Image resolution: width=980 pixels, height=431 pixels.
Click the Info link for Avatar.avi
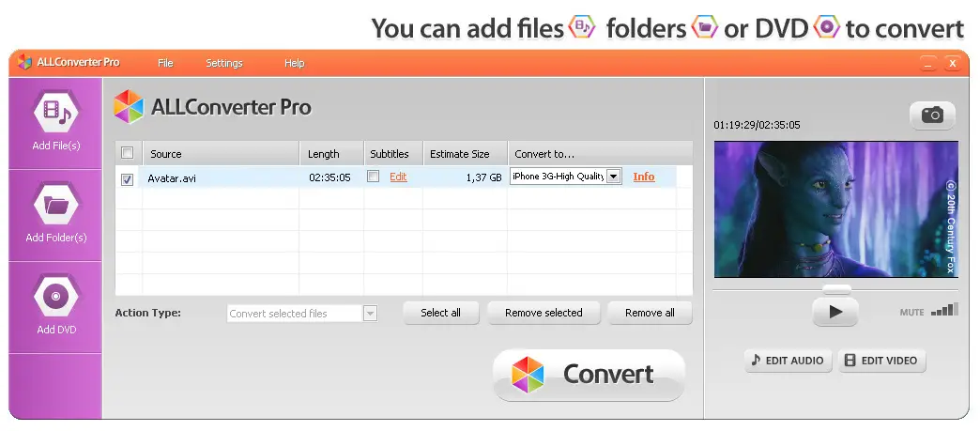[644, 177]
